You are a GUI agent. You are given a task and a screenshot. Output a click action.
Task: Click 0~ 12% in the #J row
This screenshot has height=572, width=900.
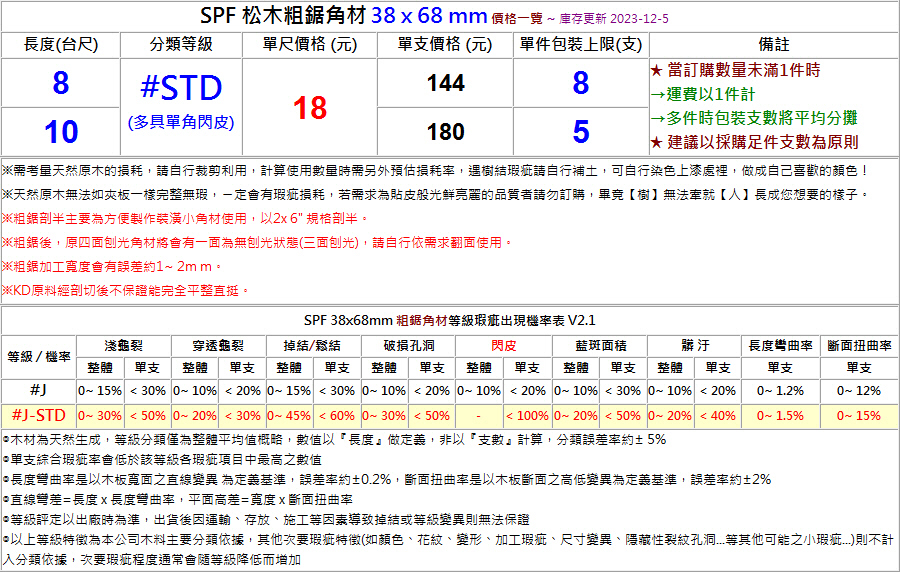point(859,391)
